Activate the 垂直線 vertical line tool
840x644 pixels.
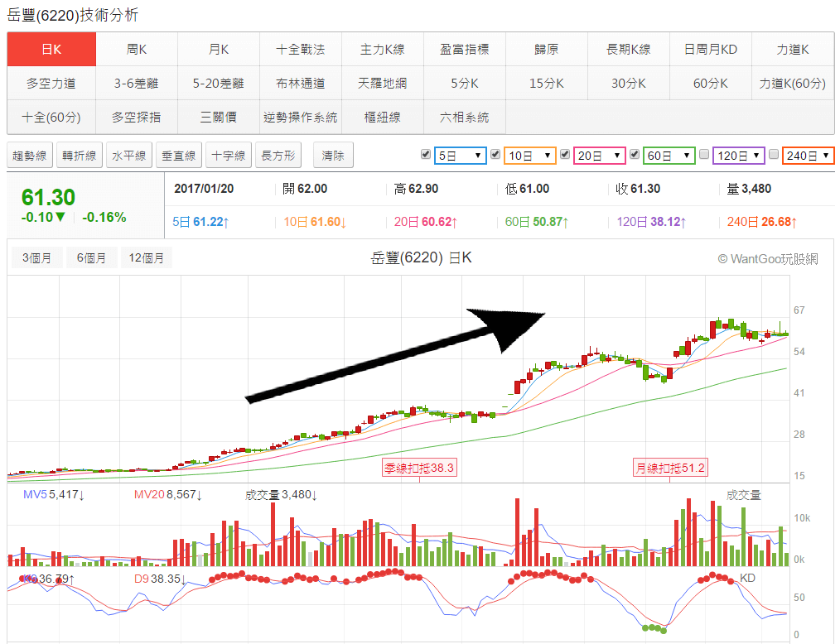[178, 155]
